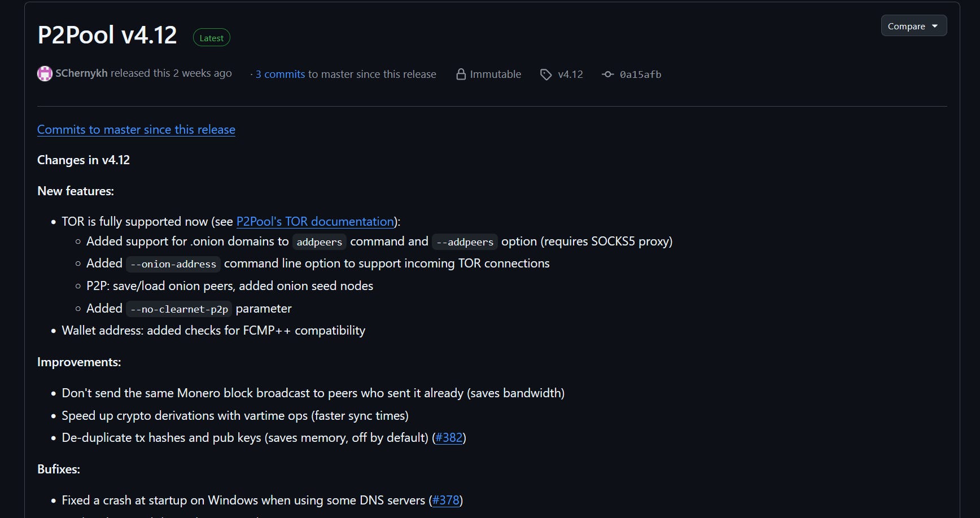Click the 'New features:' heading

coord(76,191)
